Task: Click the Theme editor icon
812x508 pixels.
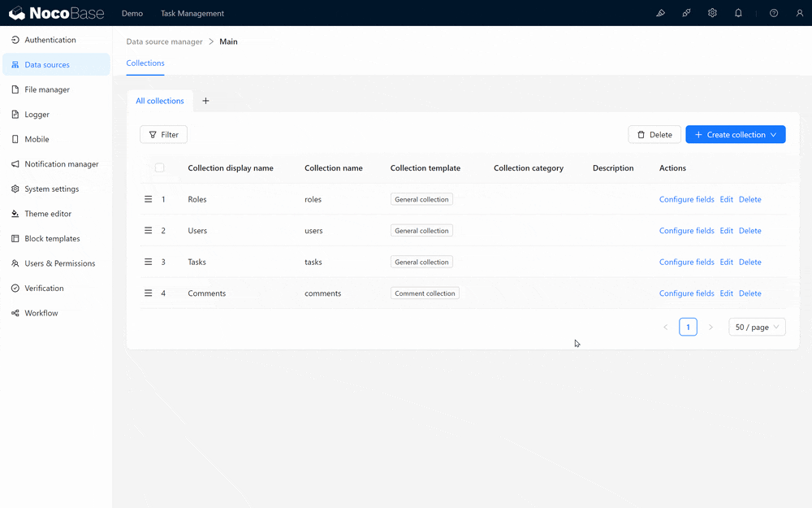Action: point(15,214)
